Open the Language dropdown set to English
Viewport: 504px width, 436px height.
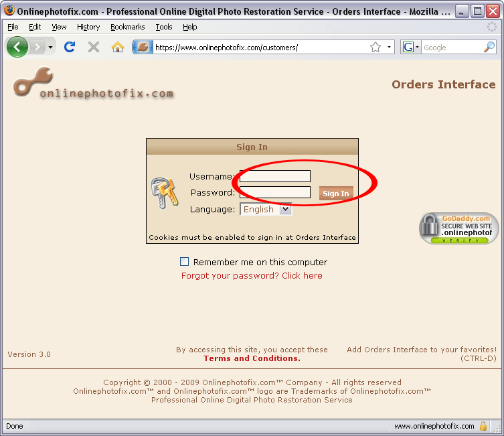coord(266,210)
